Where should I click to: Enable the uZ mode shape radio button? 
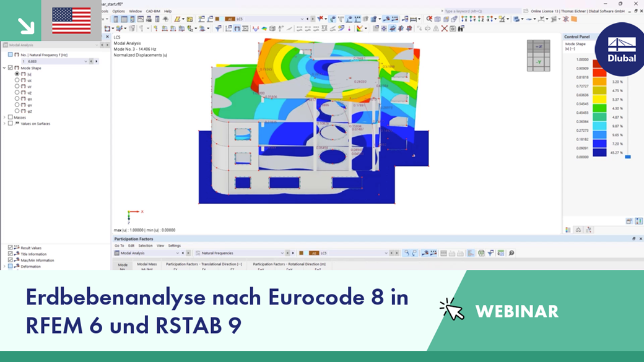[x=17, y=92]
